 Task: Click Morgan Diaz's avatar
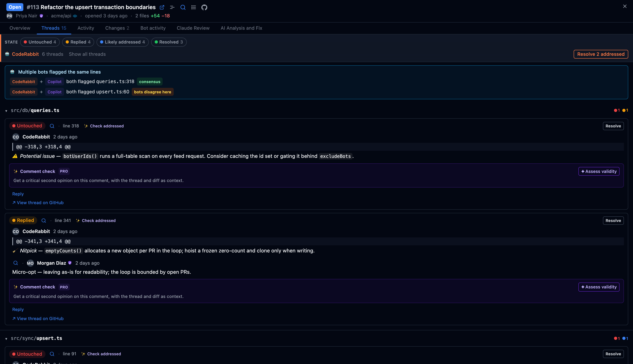tap(30, 263)
